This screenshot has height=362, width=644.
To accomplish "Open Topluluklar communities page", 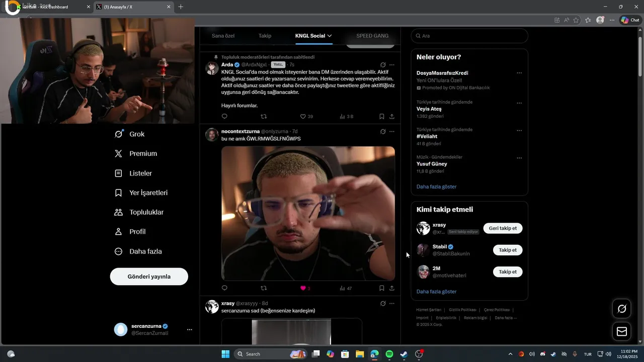I will [139, 212].
